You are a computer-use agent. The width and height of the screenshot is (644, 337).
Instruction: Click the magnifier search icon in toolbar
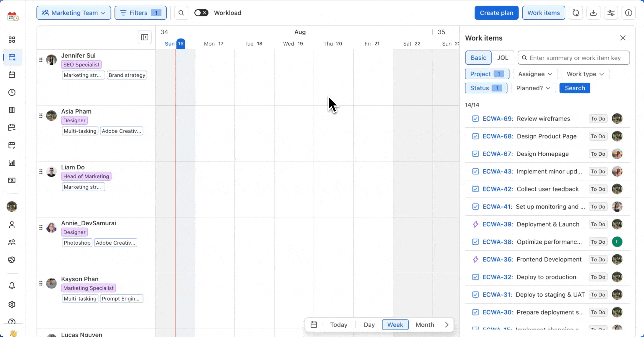click(181, 13)
